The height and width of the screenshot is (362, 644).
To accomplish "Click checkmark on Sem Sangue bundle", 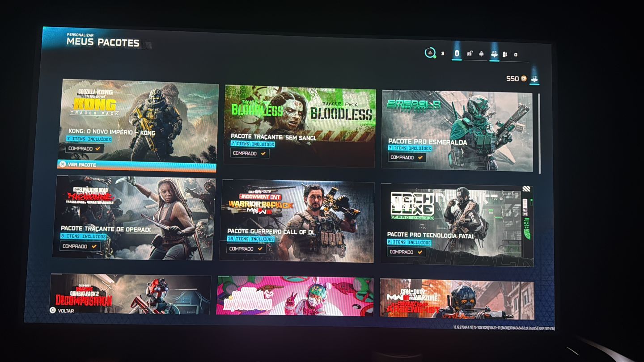I will [x=263, y=153].
